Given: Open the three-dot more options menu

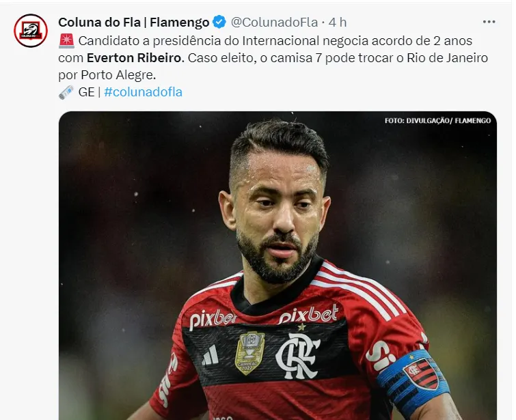Looking at the screenshot, I should click(489, 22).
